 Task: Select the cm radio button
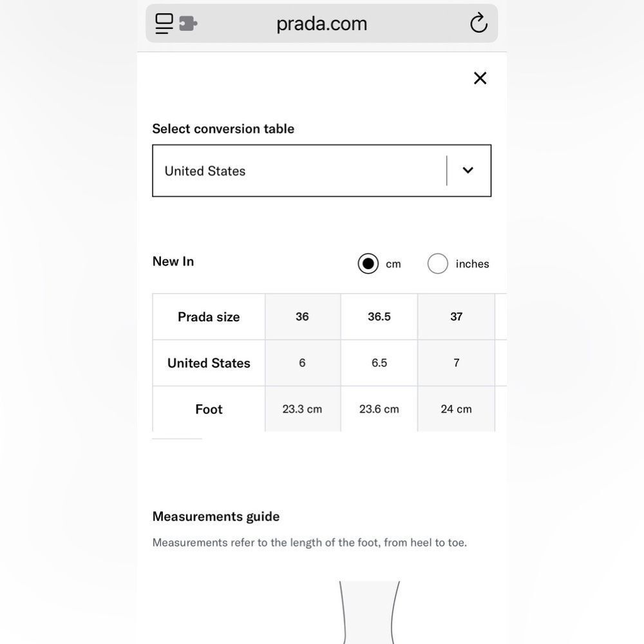368,263
